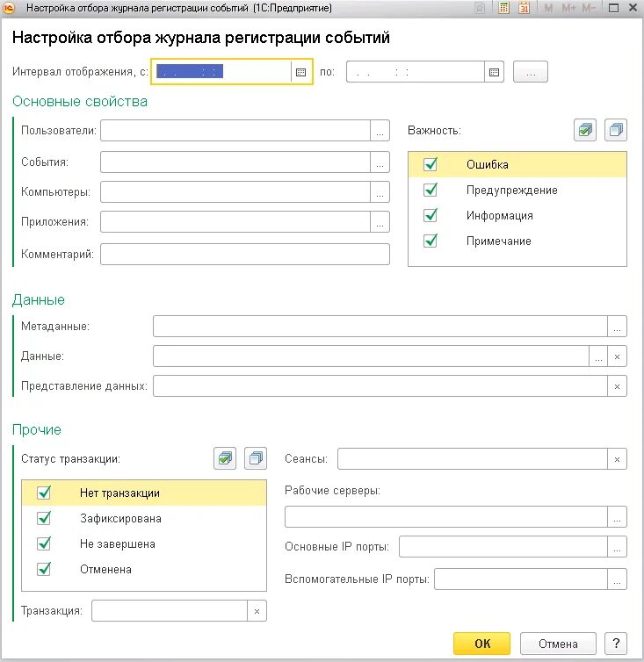Click the Рабочие серверы input field
Viewport: 644px width, 662px height.
[x=446, y=517]
